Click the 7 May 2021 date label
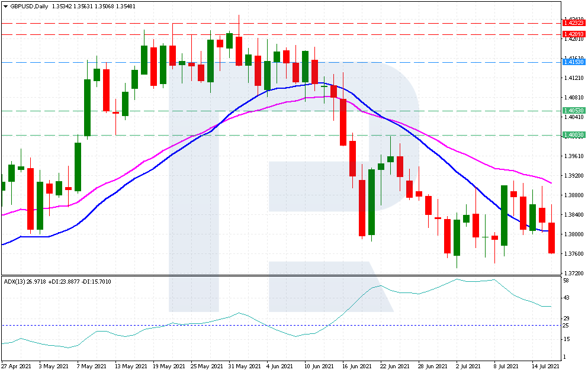The height and width of the screenshot is (373, 588). pyautogui.click(x=92, y=367)
